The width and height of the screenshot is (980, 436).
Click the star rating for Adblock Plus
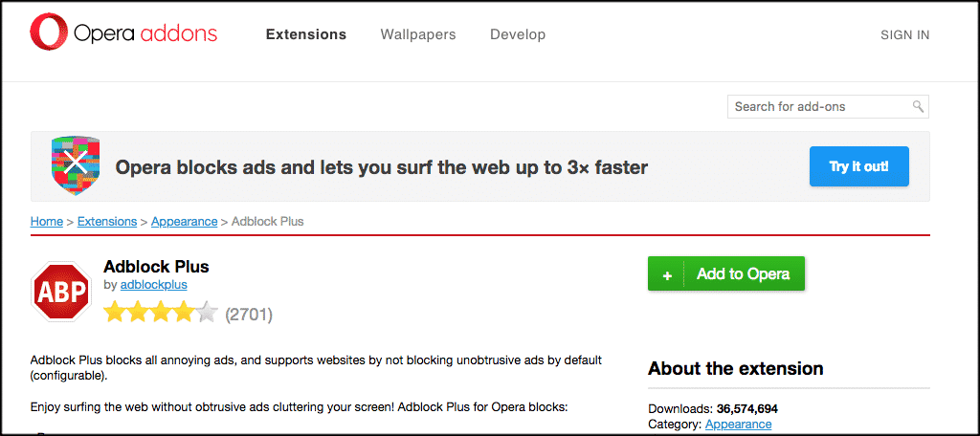pyautogui.click(x=161, y=313)
